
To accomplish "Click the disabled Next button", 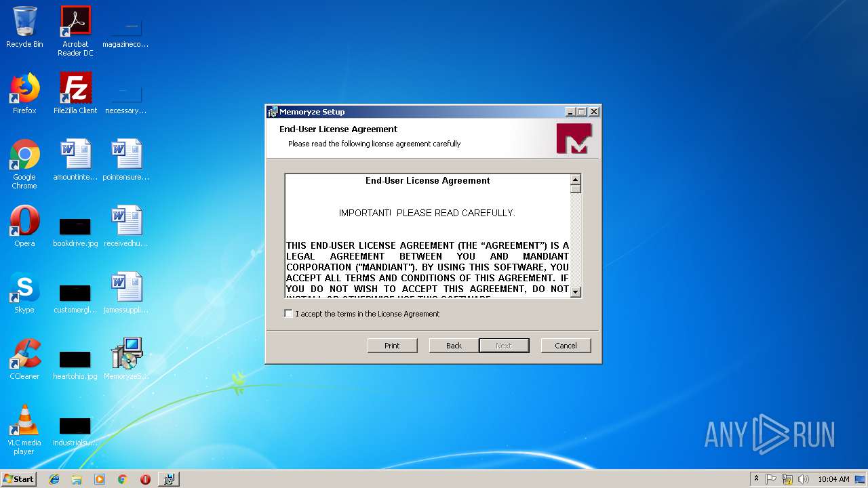I will tap(504, 346).
